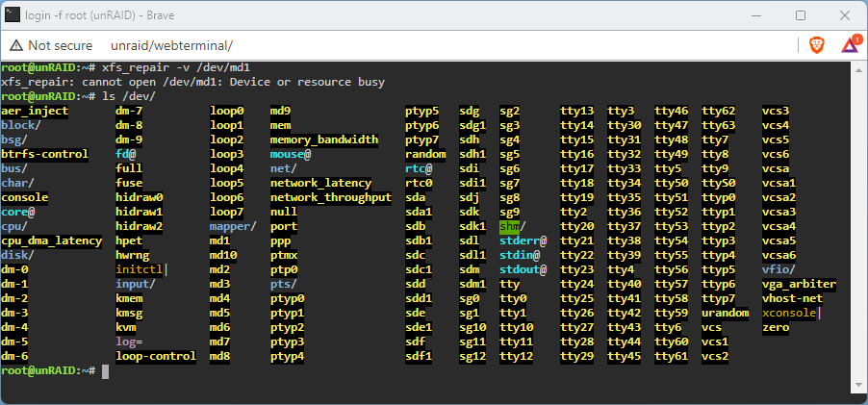
Task: Click the 'network_latency' entry
Action: pos(320,183)
